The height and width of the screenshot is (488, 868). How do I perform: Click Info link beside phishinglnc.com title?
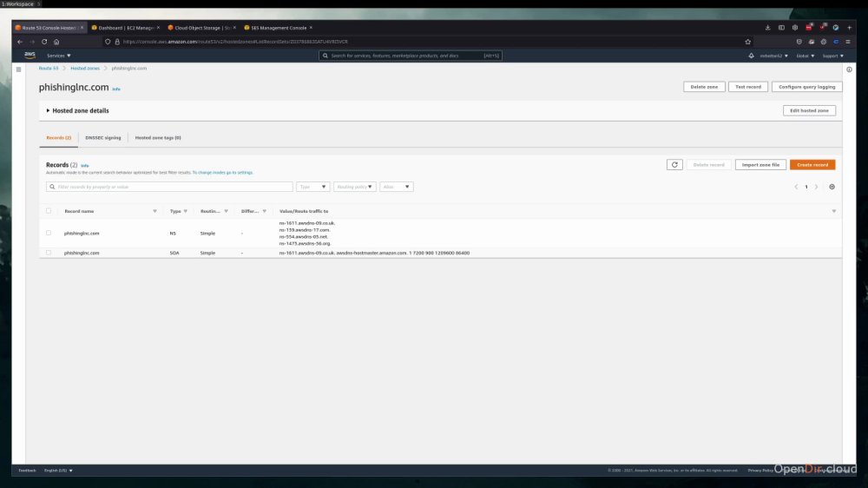click(116, 89)
